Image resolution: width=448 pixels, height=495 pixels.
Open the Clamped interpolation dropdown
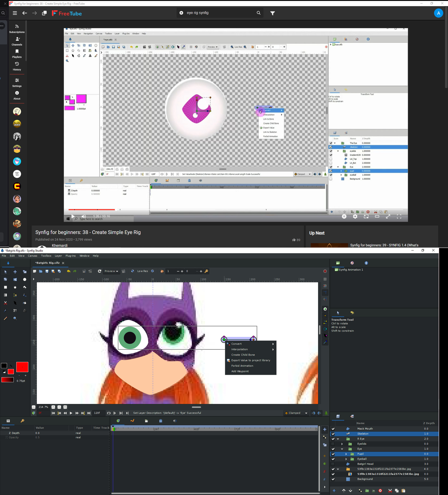296,413
